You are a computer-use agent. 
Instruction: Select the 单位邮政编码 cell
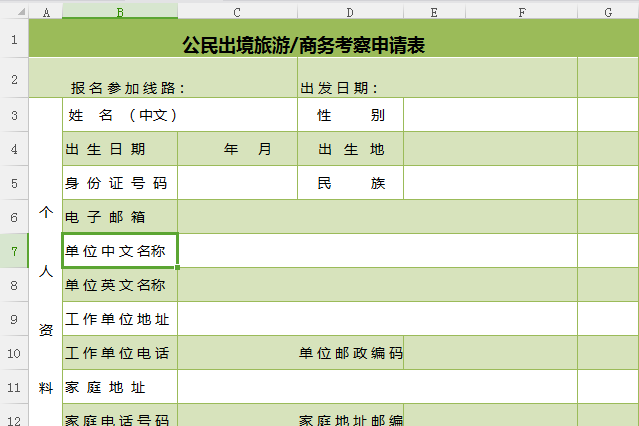pos(350,353)
